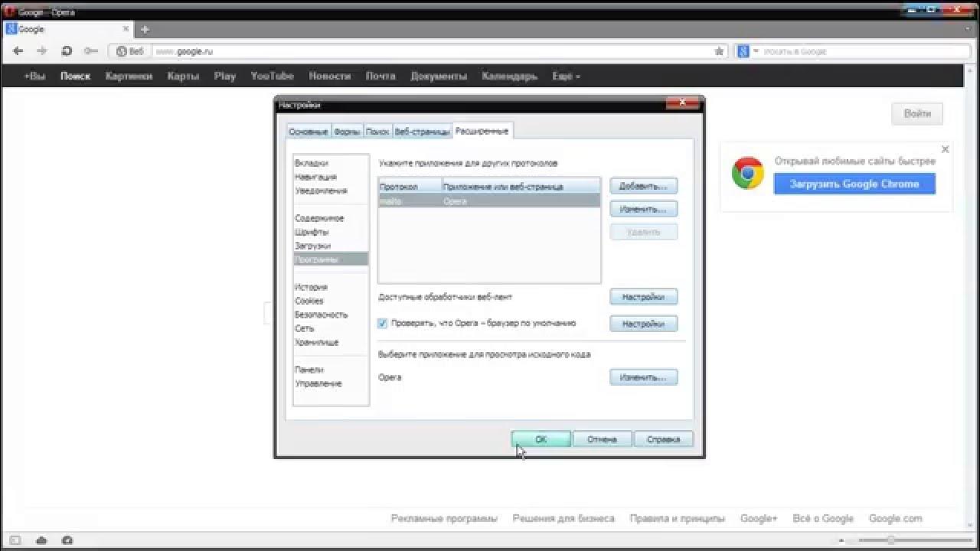Image resolution: width=980 pixels, height=551 pixels.
Task: Open Почта in the Google bar
Action: (381, 77)
